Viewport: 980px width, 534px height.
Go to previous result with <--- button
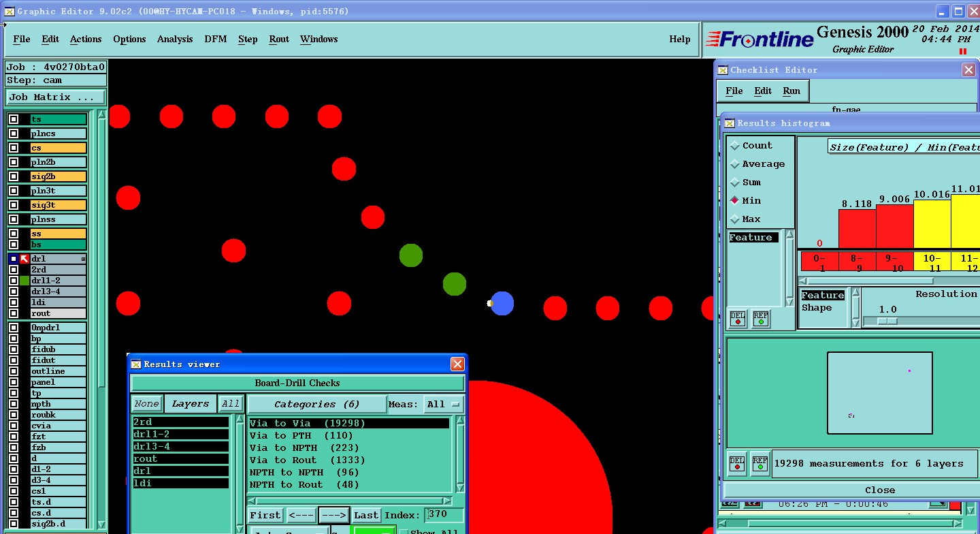coord(300,516)
